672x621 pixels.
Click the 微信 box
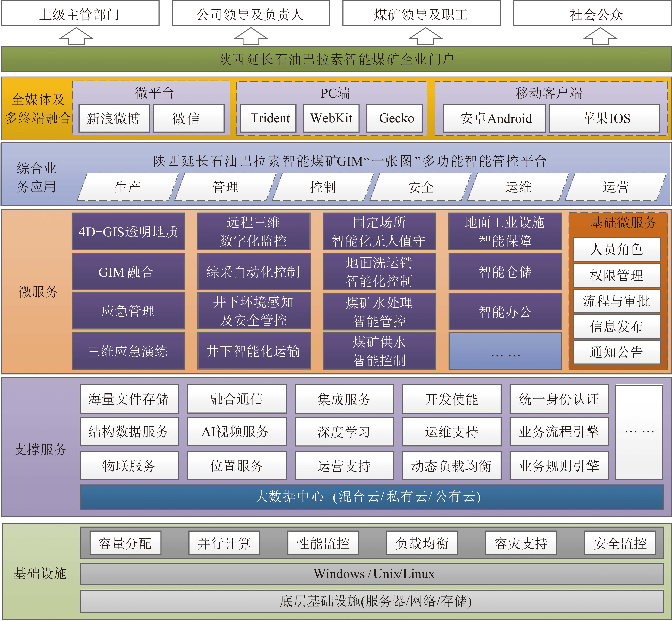coord(189,118)
